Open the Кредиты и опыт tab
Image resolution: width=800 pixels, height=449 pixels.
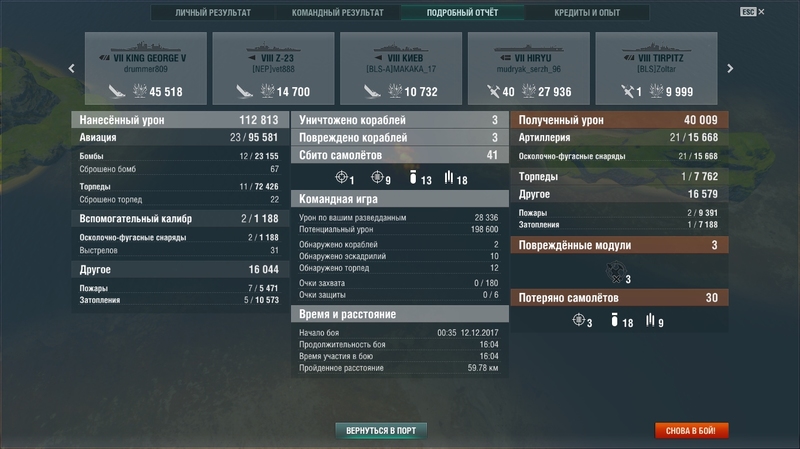pyautogui.click(x=587, y=12)
